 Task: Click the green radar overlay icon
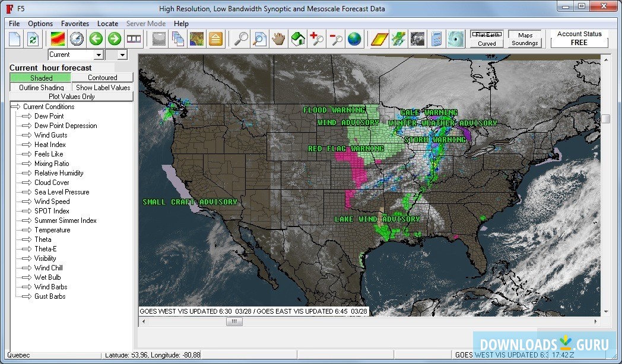pos(399,39)
